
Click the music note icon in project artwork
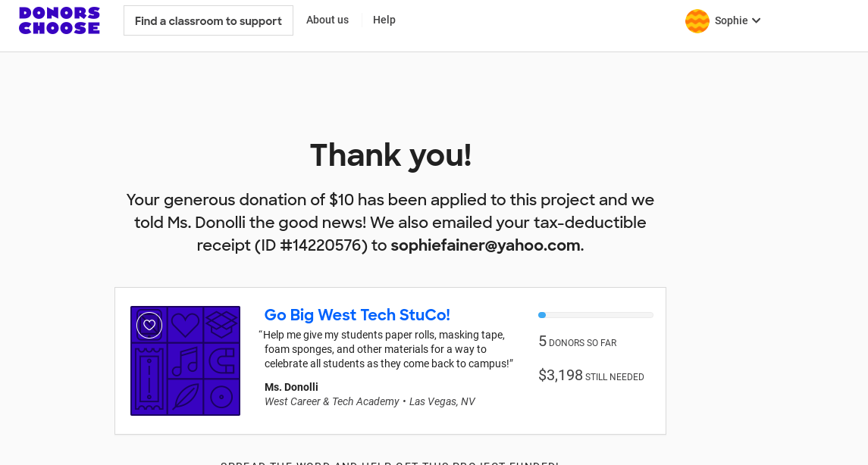184,361
